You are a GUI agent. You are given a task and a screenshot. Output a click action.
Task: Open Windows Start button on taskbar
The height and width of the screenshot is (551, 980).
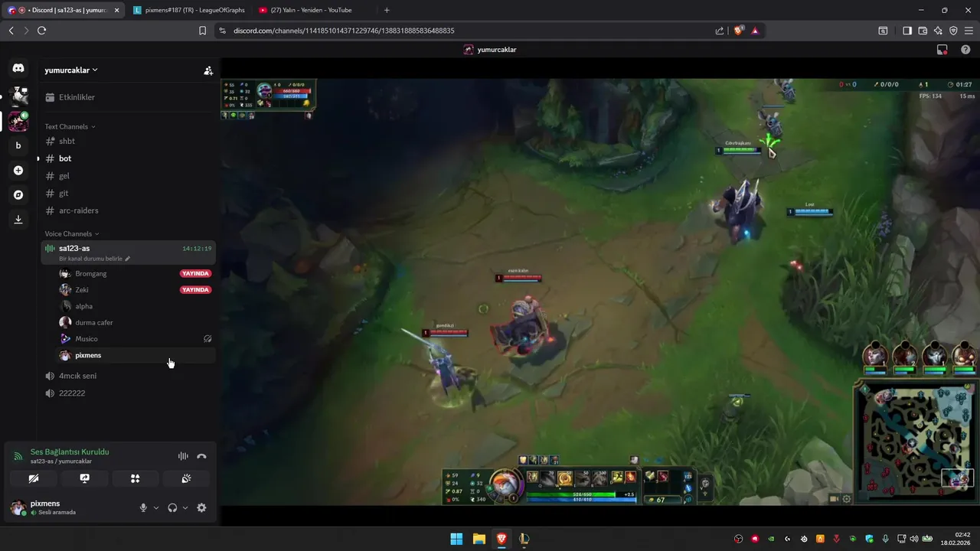pyautogui.click(x=456, y=539)
